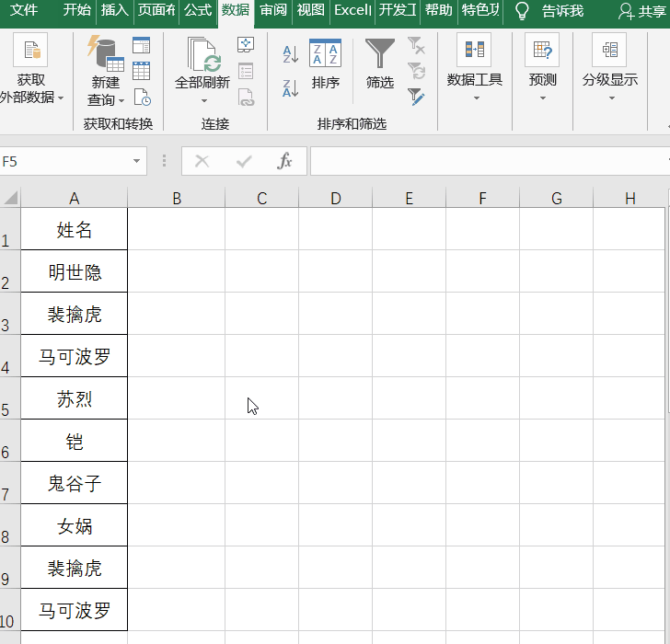Open the Data Tools (数据工具) icon
This screenshot has width=670, height=644.
[474, 50]
